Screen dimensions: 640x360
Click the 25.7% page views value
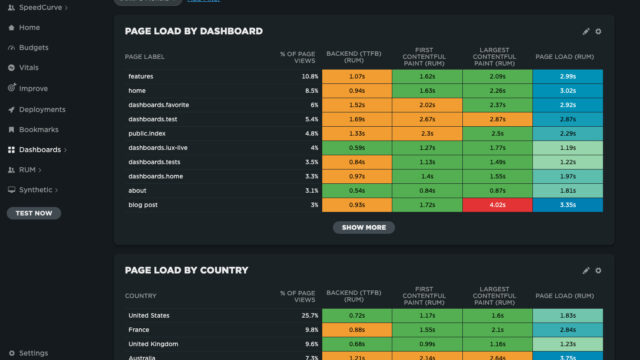pos(310,316)
